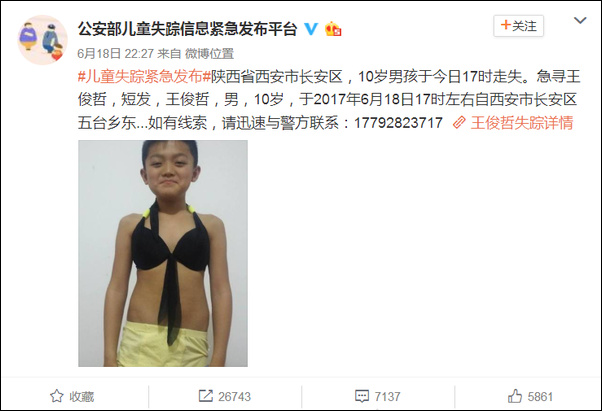Image resolution: width=602 pixels, height=411 pixels.
Task: Open the post timestamp 6月18日 22:27
Action: click(116, 53)
